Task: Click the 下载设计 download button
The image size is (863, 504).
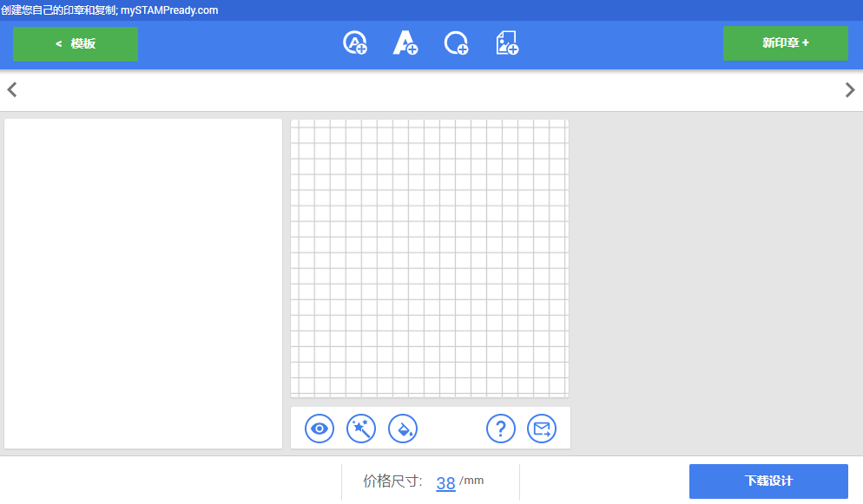Action: (768, 481)
